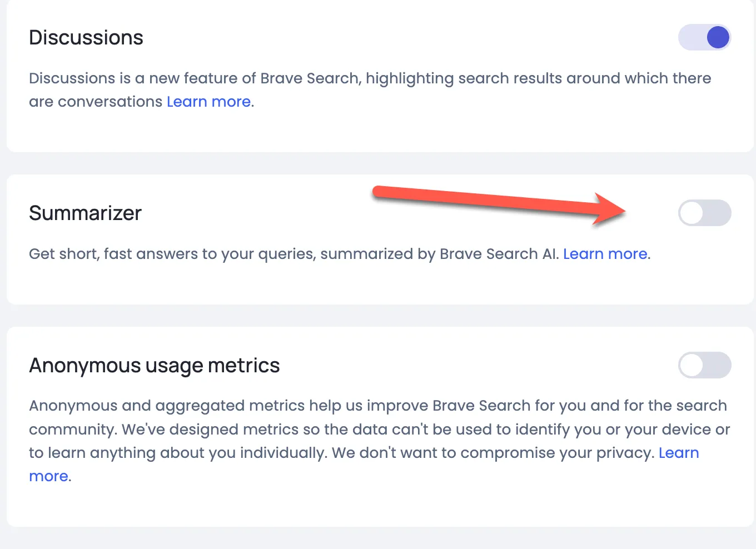This screenshot has height=549, width=756.
Task: Turn off the Discussions toggle
Action: coord(704,38)
